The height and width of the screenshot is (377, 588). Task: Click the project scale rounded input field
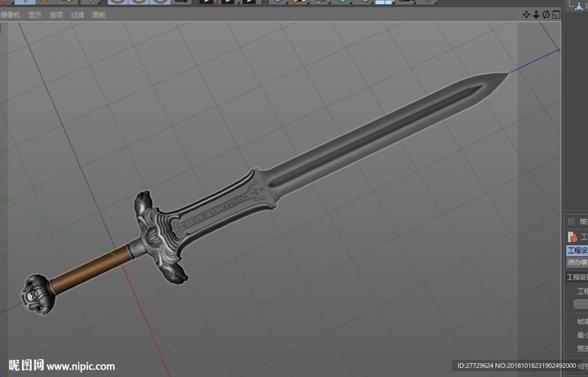[581, 304]
